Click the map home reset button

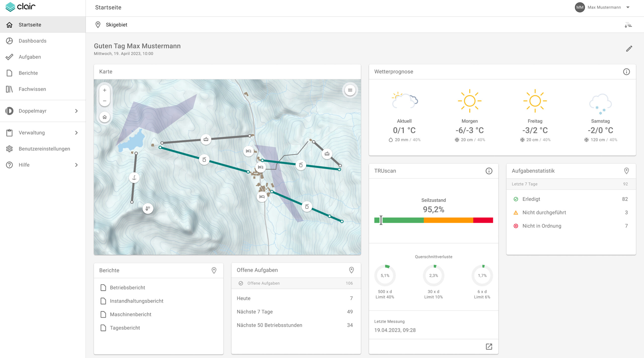(x=105, y=117)
